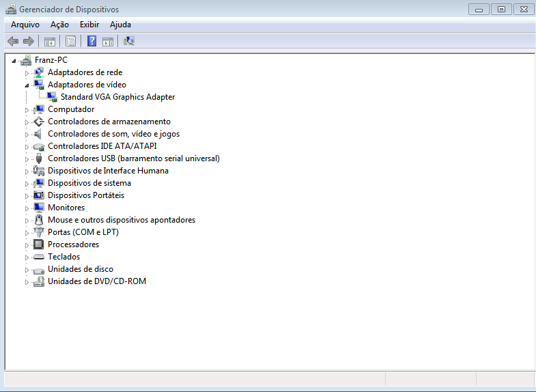Expand the Teclados node
Viewport: 536px width, 392px height.
coord(27,257)
